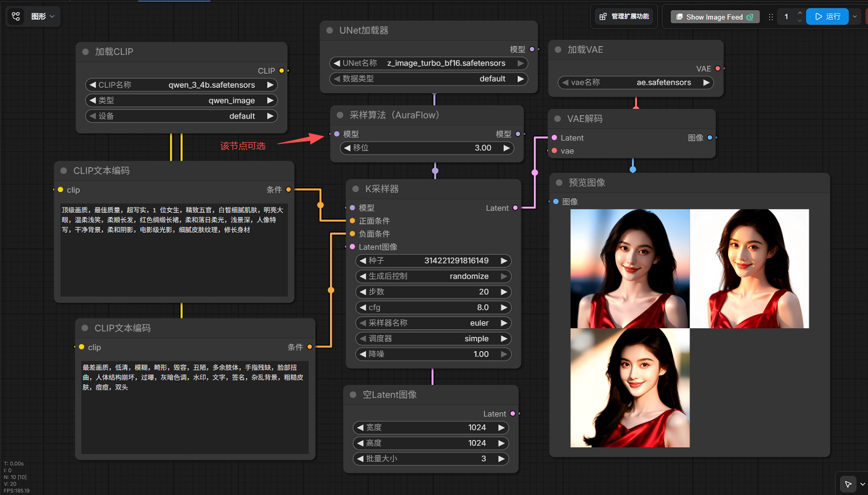Increase 移位 value with right arrow

(506, 148)
